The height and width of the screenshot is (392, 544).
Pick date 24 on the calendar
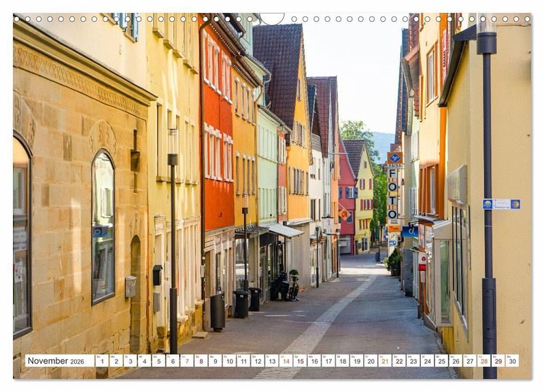pos(428,361)
